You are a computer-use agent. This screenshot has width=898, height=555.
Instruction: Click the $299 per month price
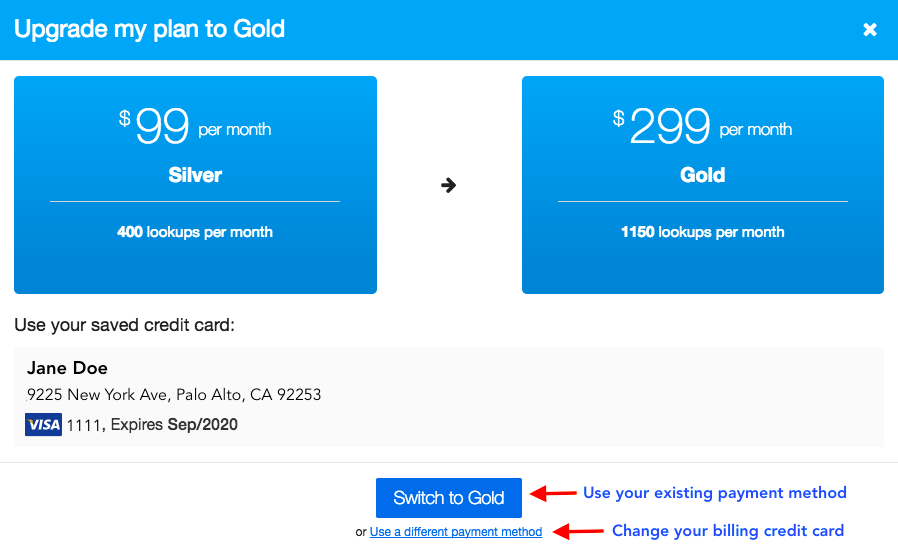coord(702,126)
